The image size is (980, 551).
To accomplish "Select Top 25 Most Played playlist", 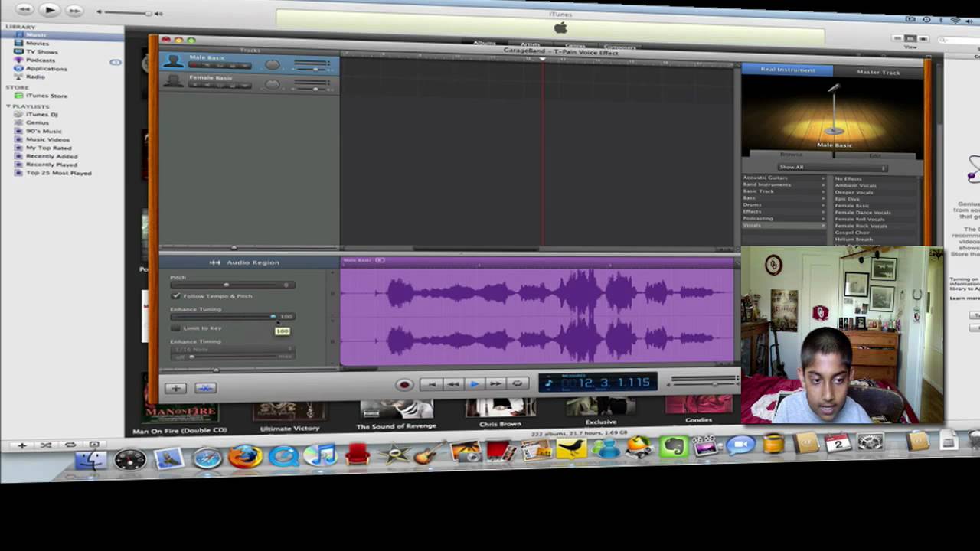I will (58, 173).
